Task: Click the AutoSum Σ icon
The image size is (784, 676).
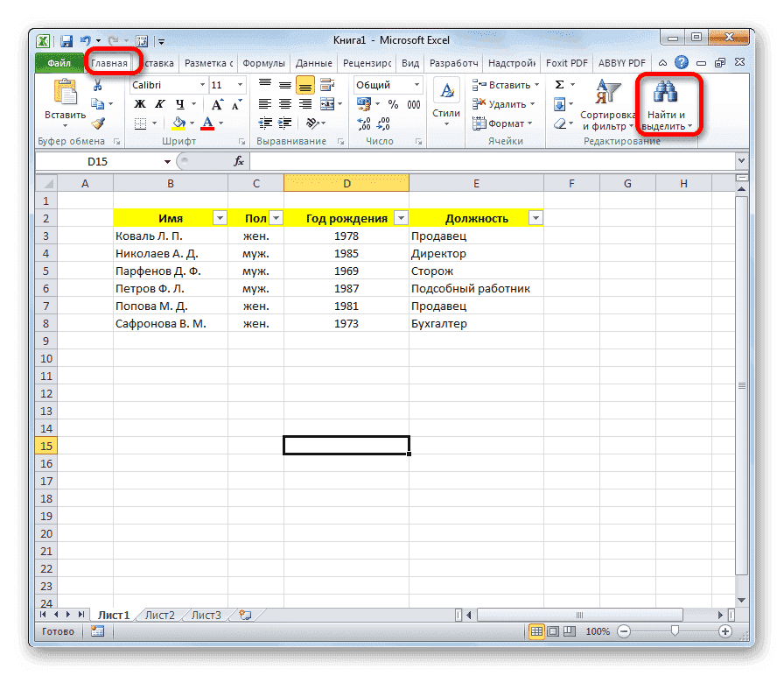Action: 557,83
